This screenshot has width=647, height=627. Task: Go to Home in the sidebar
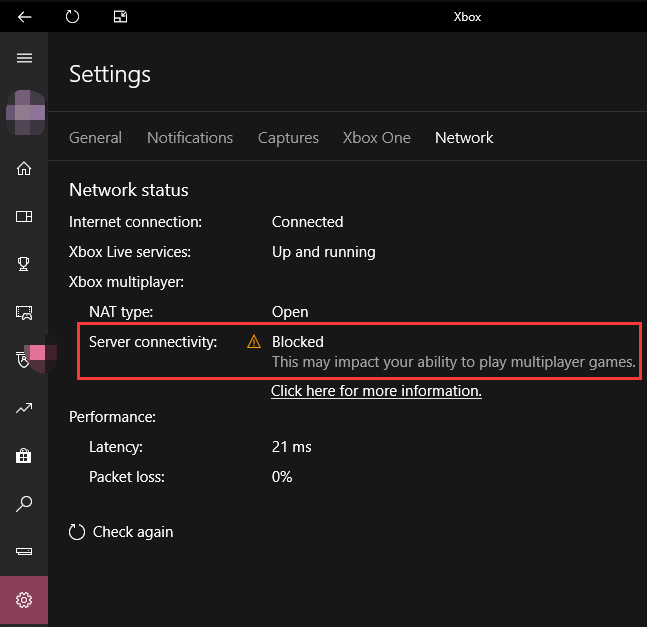(24, 168)
